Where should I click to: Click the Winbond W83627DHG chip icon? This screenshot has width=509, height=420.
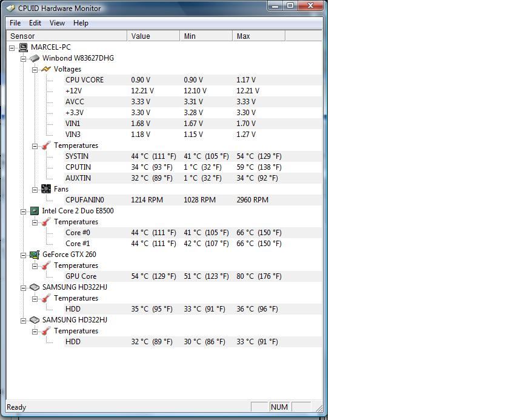pyautogui.click(x=35, y=58)
